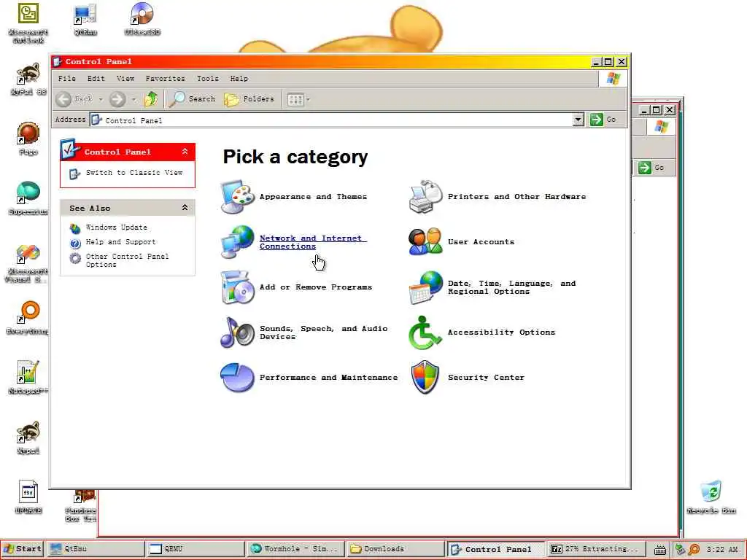Open Sounds, Speech, and Audio Devices icon
The width and height of the screenshot is (747, 560).
(238, 332)
